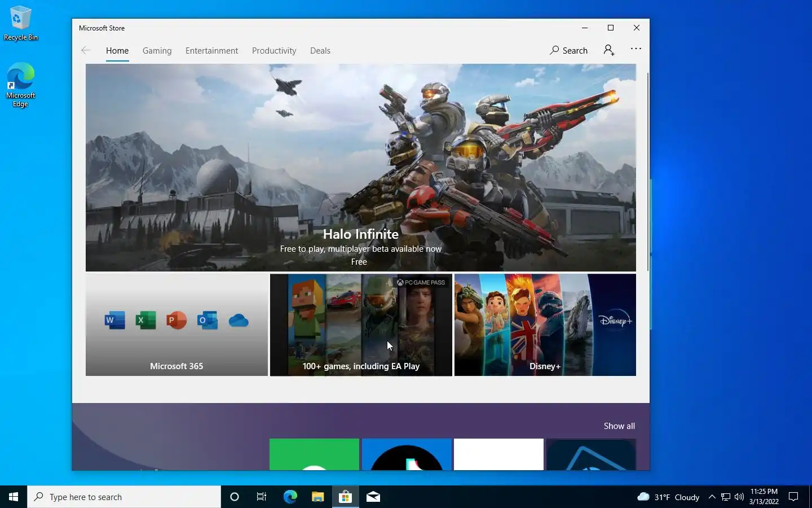Maximize the Microsoft Store window

pyautogui.click(x=611, y=28)
